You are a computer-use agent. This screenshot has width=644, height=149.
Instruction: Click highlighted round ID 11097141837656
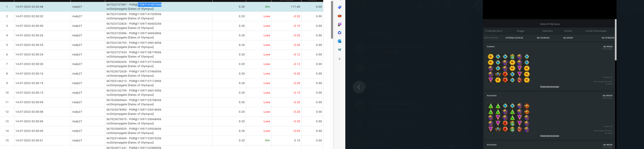click(149, 5)
